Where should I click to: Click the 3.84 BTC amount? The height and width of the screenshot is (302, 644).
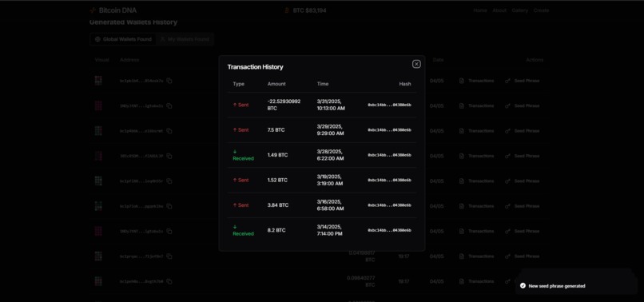point(278,205)
